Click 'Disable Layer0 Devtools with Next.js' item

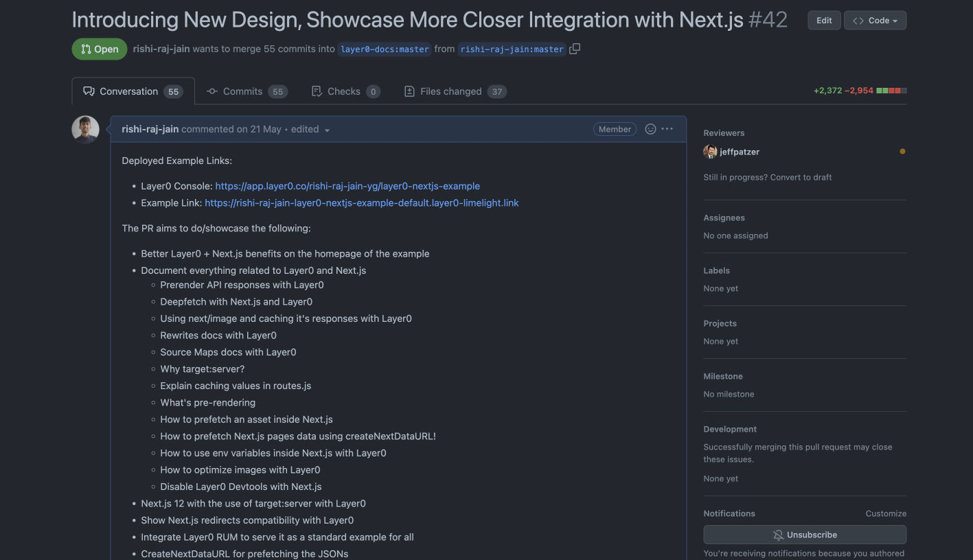(x=241, y=487)
